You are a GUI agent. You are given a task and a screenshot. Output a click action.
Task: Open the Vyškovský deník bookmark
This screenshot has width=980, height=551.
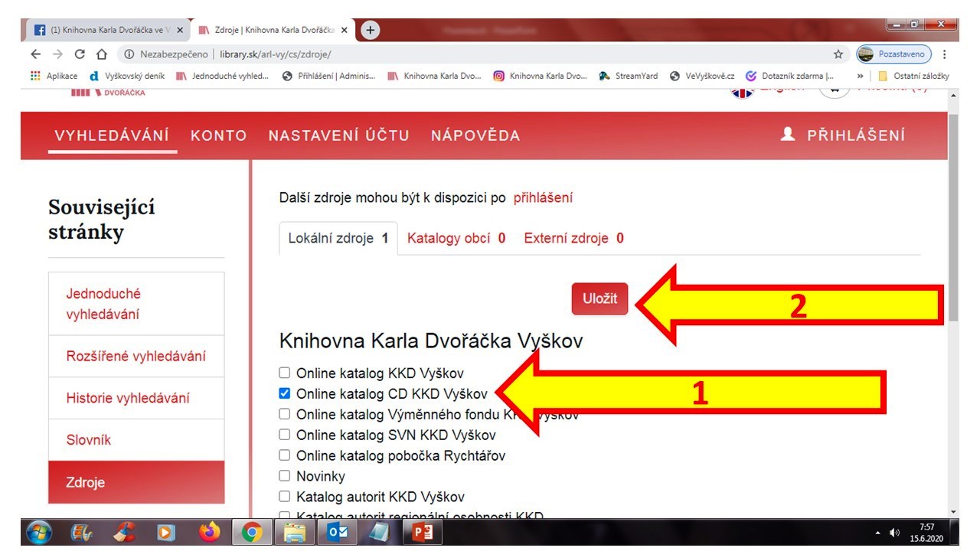(x=127, y=76)
